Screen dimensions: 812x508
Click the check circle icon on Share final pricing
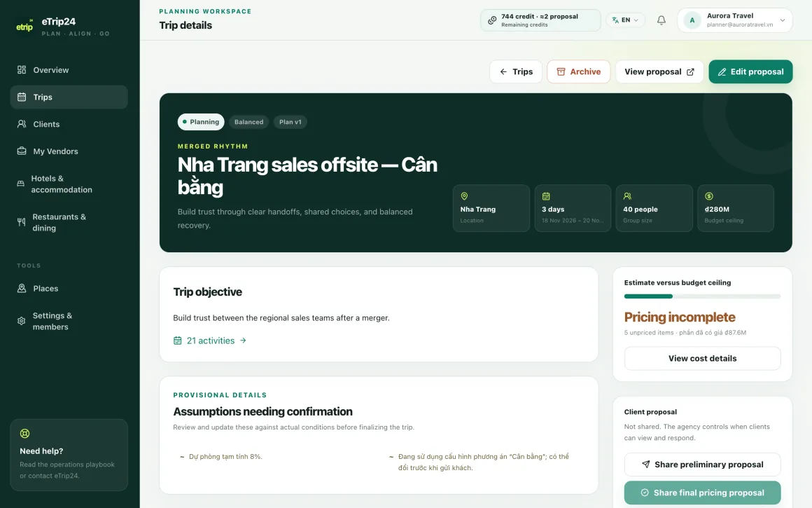[645, 493]
